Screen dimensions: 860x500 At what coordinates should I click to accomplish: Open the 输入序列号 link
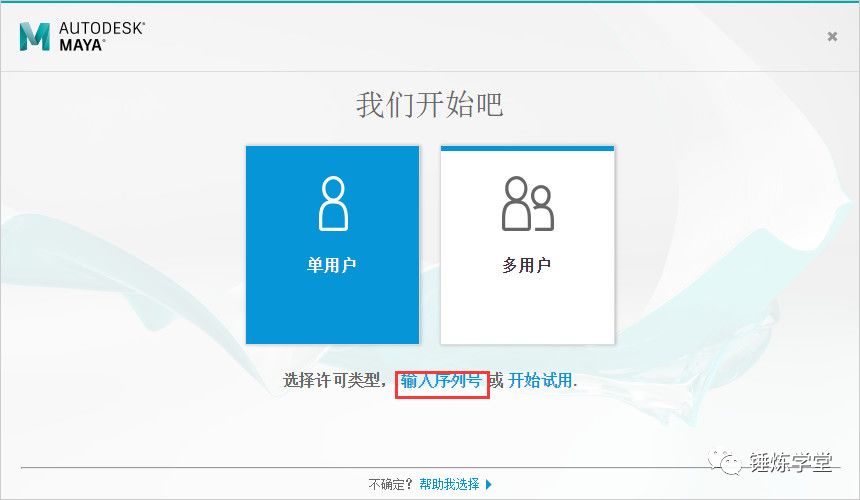tap(441, 381)
